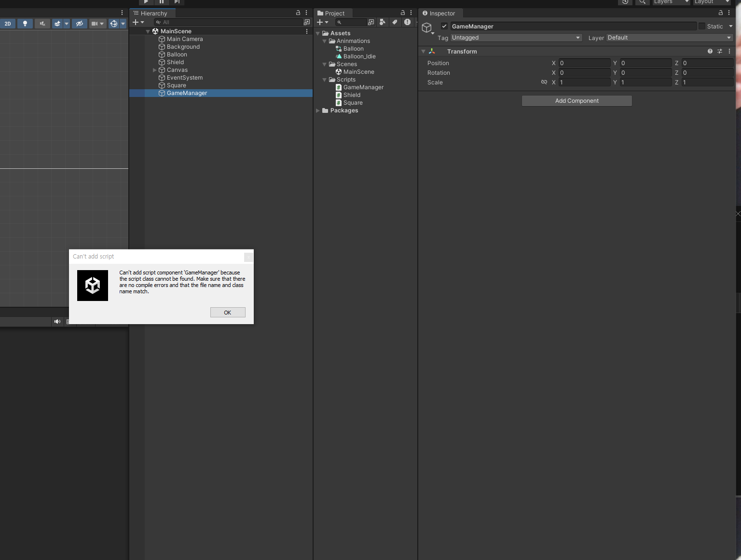This screenshot has height=560, width=741.
Task: Toggle scene audio mute icon
Action: (42, 24)
